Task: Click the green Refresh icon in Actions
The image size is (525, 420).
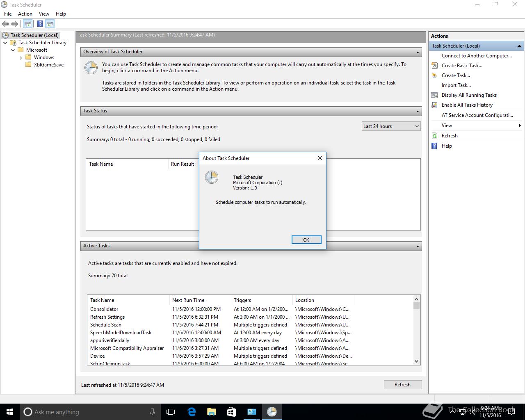Action: pos(434,136)
